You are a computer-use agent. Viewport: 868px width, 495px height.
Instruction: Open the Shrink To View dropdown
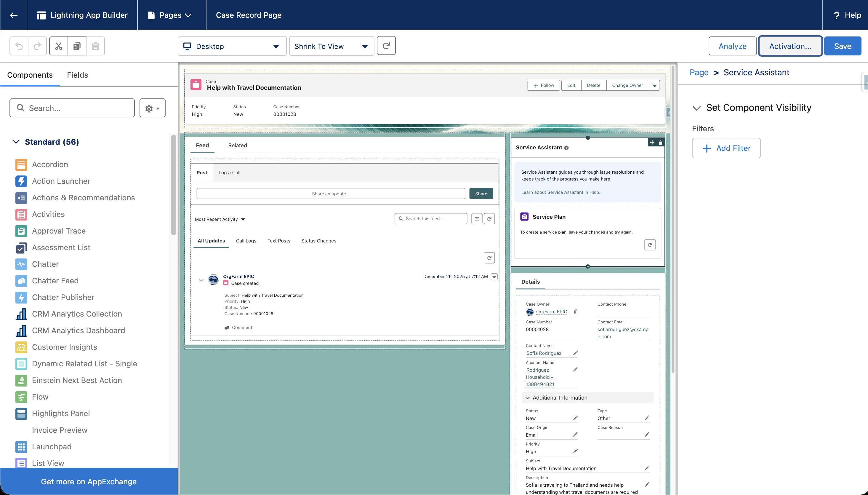[x=331, y=46]
